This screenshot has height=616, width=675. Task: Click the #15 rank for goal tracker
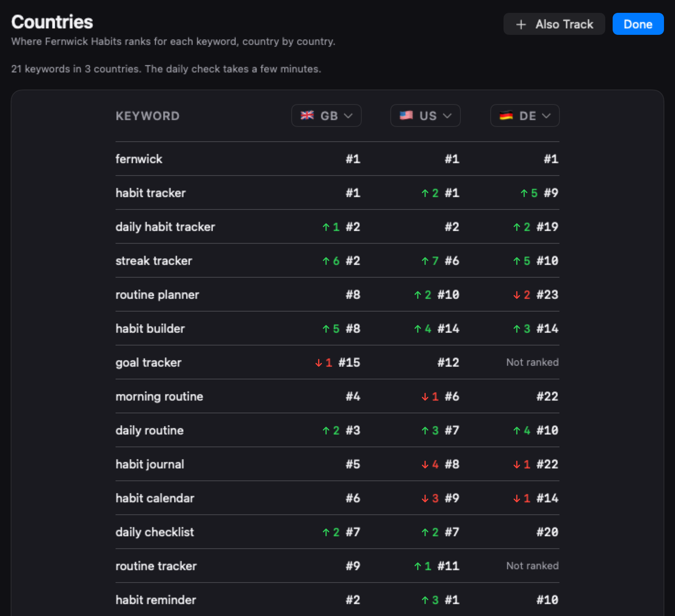coord(349,363)
